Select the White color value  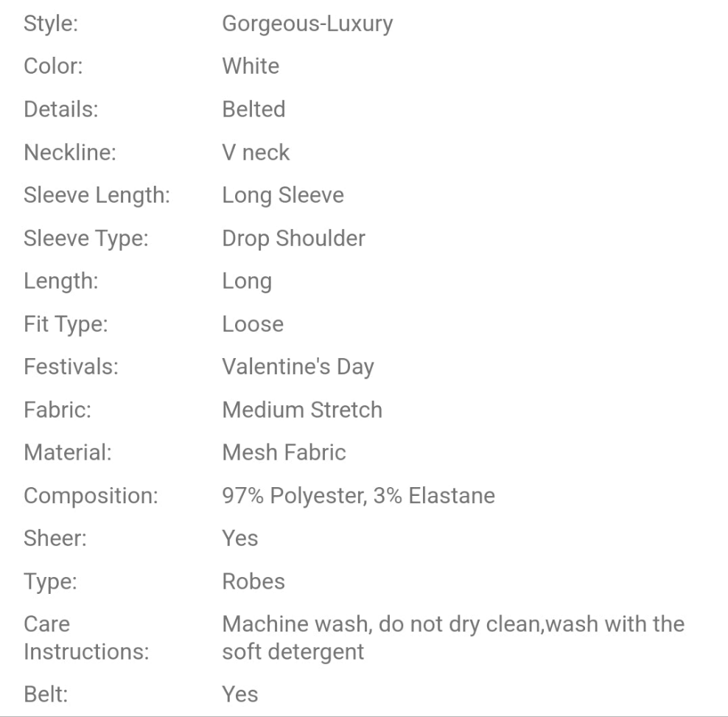point(251,66)
